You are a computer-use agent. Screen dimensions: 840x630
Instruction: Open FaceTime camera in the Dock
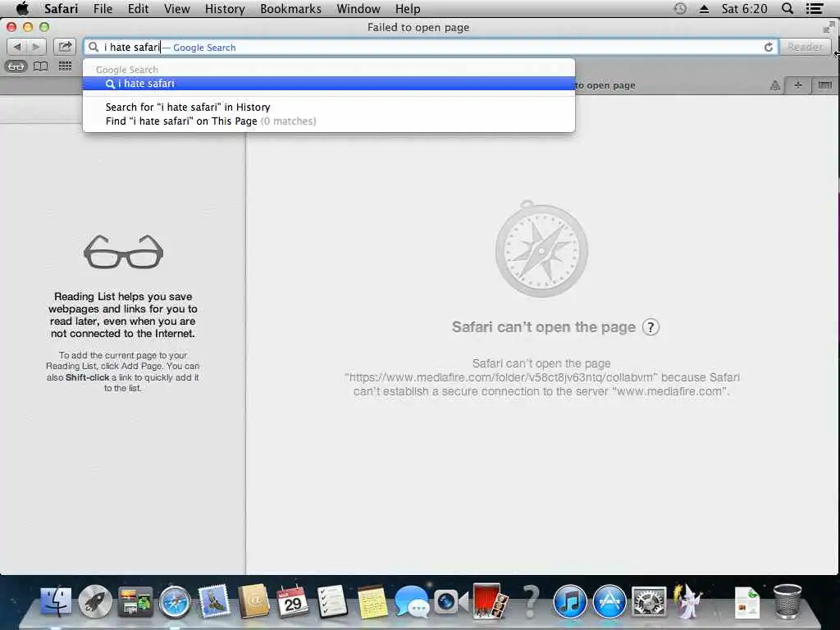click(450, 601)
